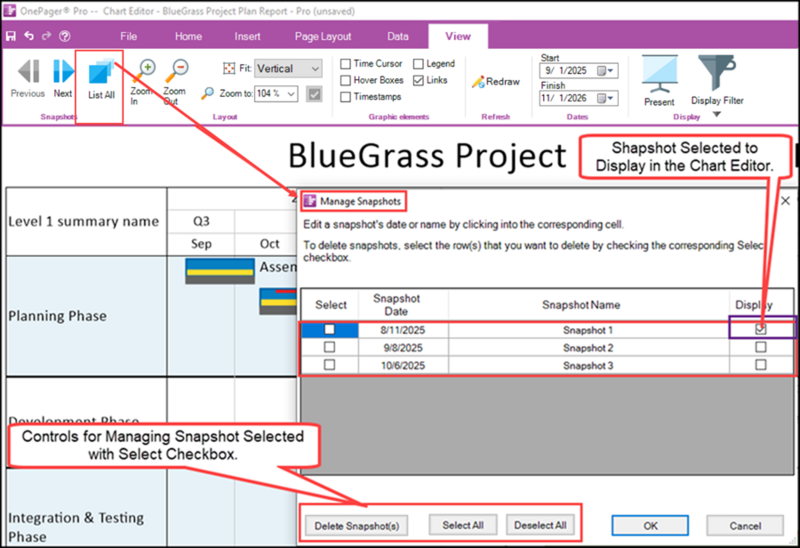Click the Planning Phase row label
Viewport: 800px width, 548px height.
coord(58,316)
